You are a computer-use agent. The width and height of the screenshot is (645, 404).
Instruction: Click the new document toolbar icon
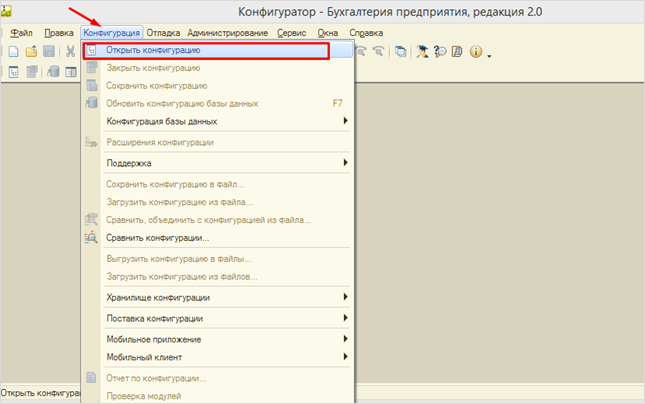[x=14, y=52]
